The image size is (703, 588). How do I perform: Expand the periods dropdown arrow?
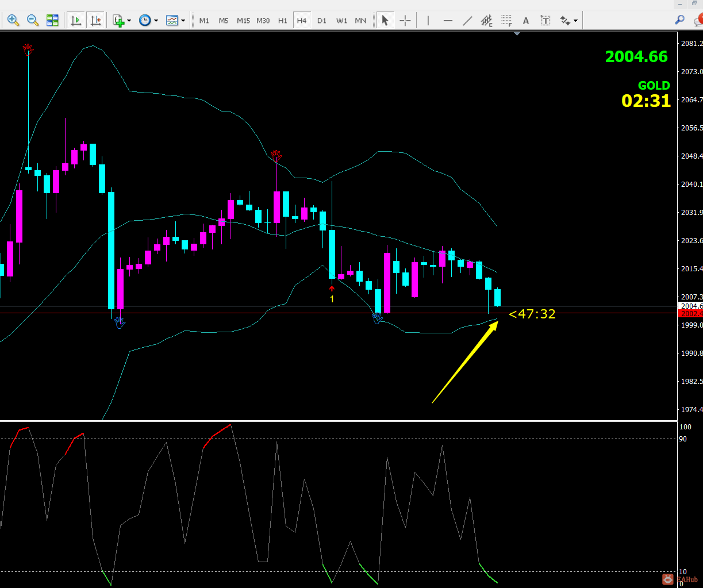(156, 21)
